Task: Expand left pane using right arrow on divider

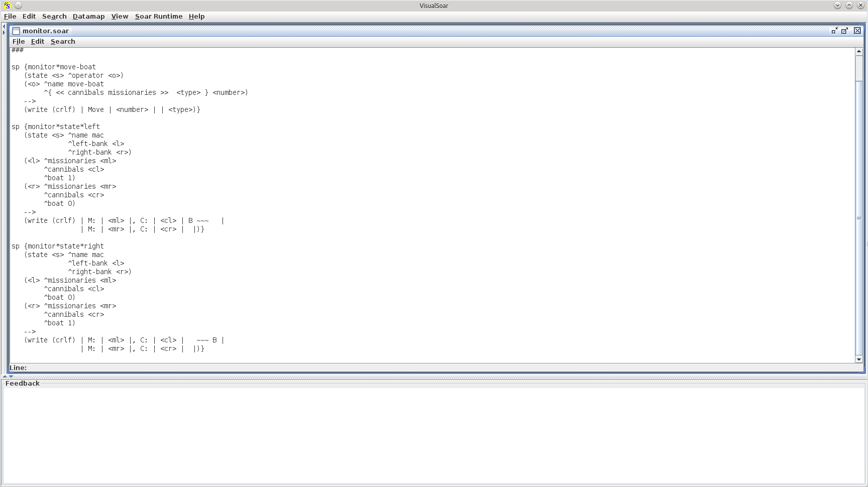Action: (x=4, y=33)
